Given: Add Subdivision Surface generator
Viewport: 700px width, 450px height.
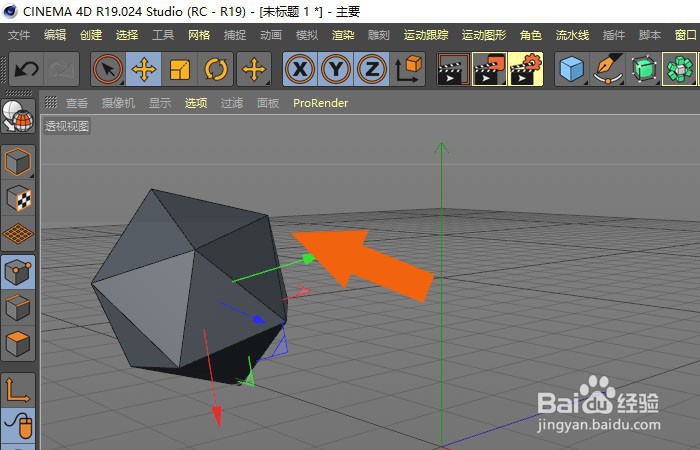Looking at the screenshot, I should click(643, 69).
